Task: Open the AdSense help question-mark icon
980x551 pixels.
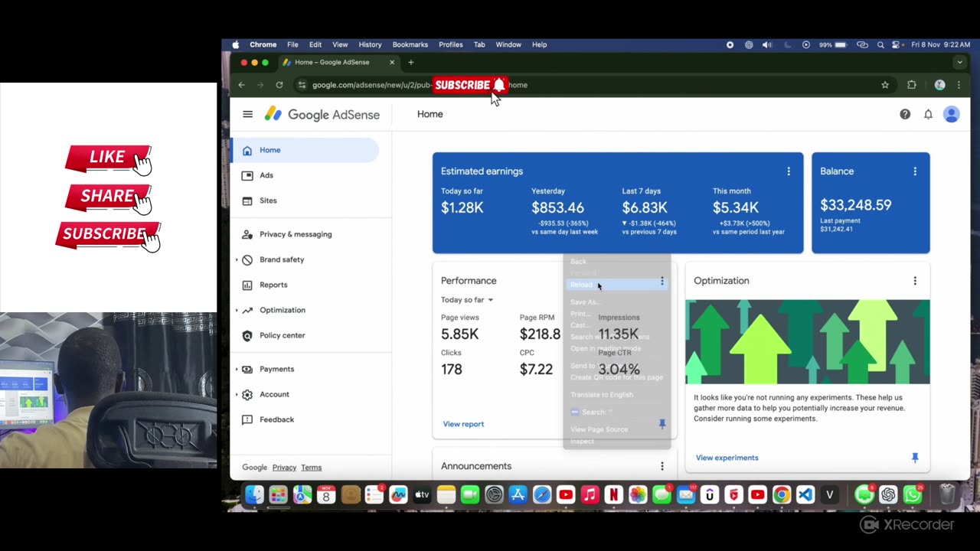Action: pos(905,114)
